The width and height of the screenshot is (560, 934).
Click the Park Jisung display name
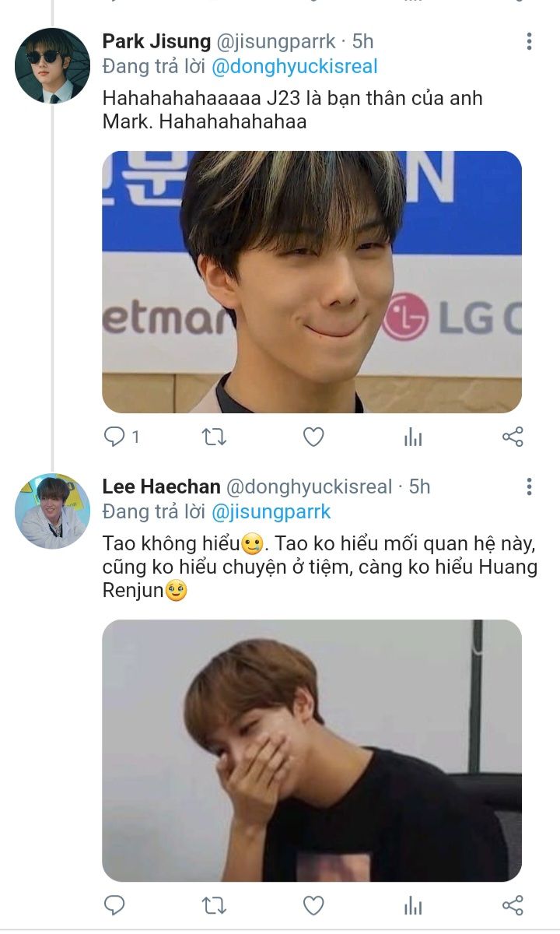(x=157, y=41)
